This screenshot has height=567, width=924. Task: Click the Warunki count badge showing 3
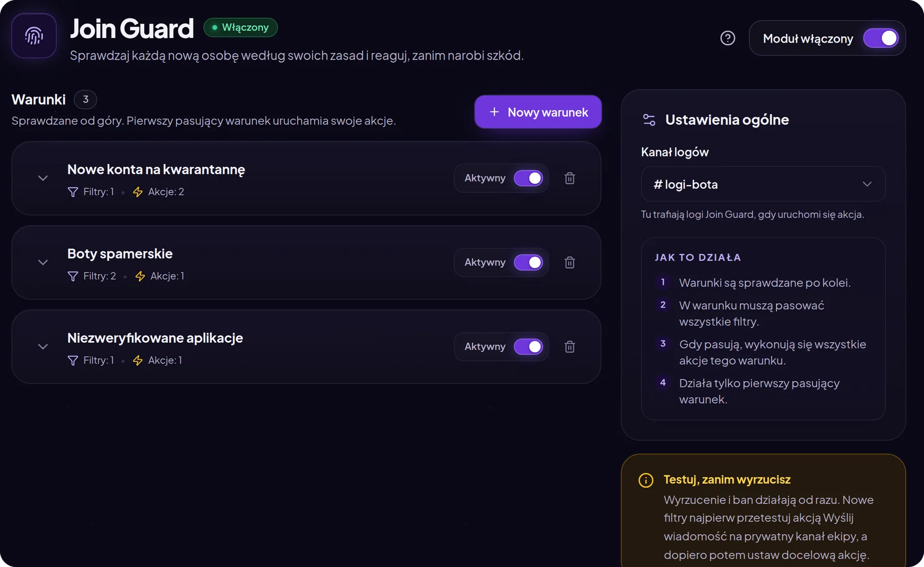[86, 99]
